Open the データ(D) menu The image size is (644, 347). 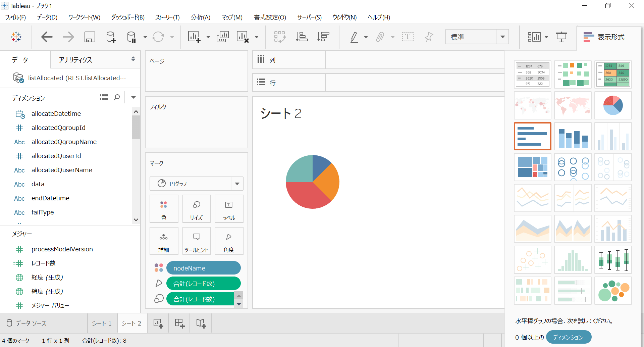[x=47, y=17]
